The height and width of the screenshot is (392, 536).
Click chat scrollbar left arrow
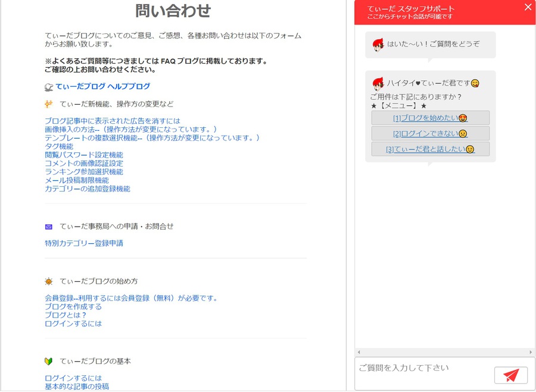(359, 352)
